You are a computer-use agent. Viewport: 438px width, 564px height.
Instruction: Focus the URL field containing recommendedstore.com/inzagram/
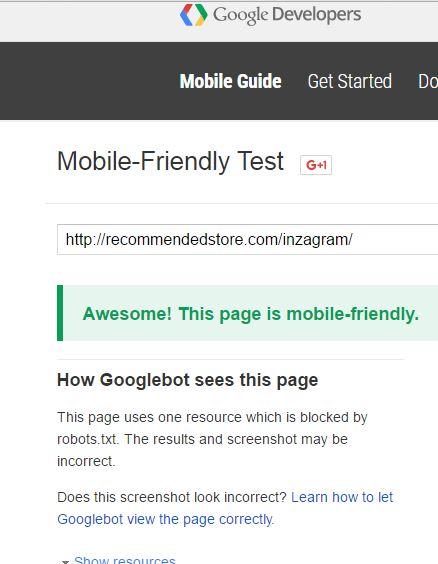tap(247, 240)
